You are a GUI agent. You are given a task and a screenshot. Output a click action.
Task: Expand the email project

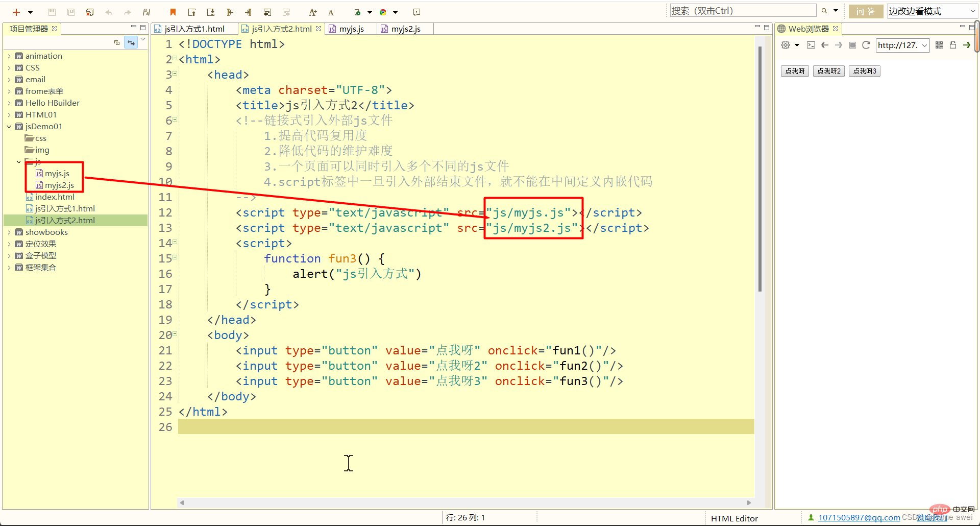pos(9,80)
